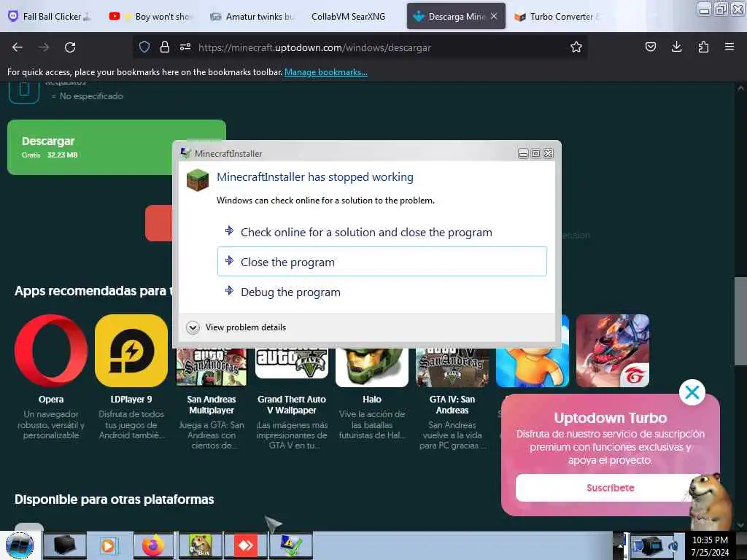Go back using the browser back arrow
Image resolution: width=747 pixels, height=560 pixels.
[18, 47]
